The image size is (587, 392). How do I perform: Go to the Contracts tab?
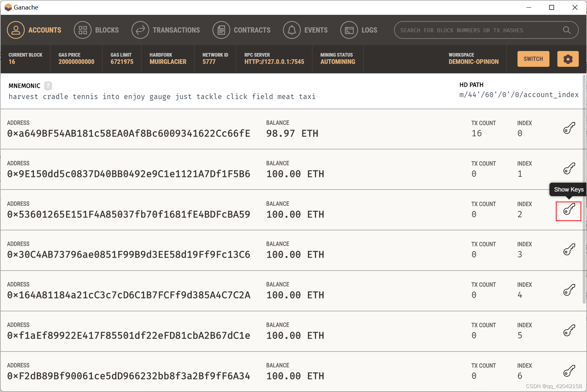(241, 30)
